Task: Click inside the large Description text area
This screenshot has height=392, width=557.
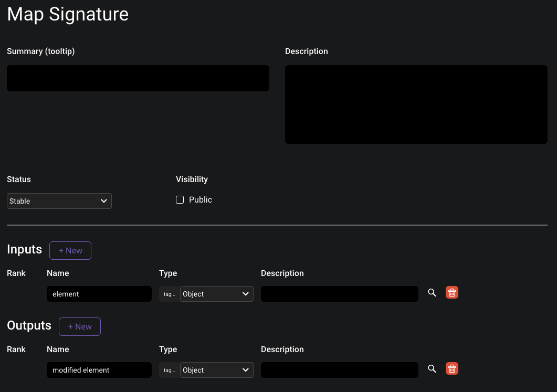Action: point(416,104)
